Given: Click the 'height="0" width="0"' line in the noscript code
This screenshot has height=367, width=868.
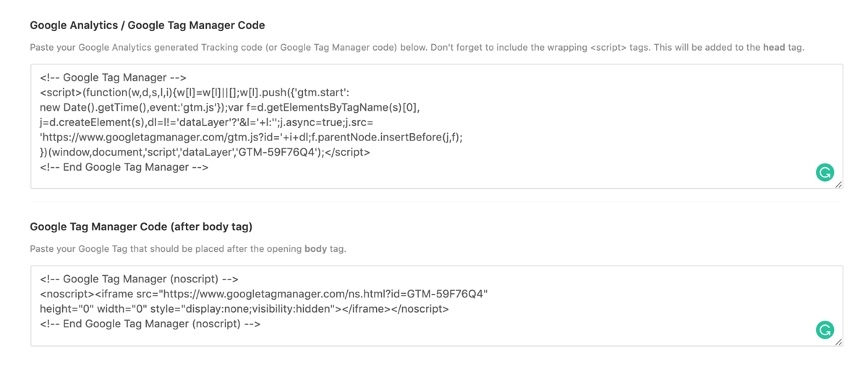Looking at the screenshot, I should tap(244, 309).
